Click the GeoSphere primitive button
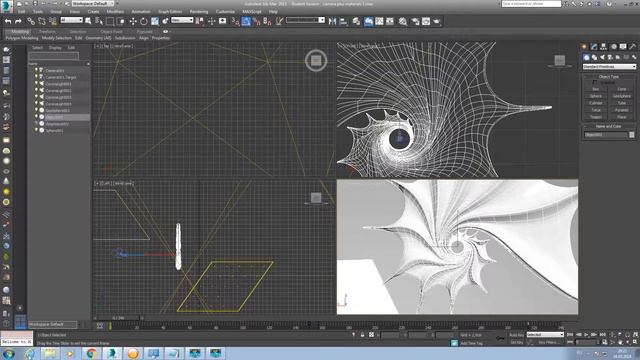 pos(622,96)
